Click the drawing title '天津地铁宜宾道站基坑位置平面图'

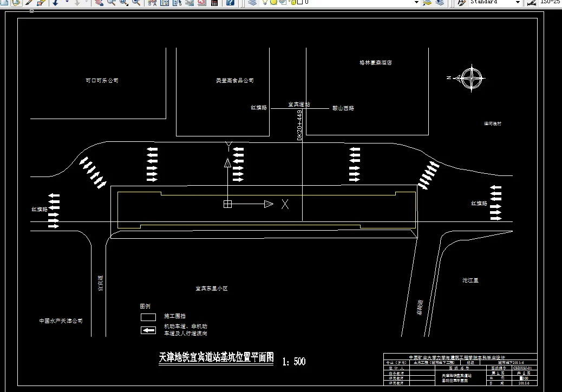tap(217, 357)
